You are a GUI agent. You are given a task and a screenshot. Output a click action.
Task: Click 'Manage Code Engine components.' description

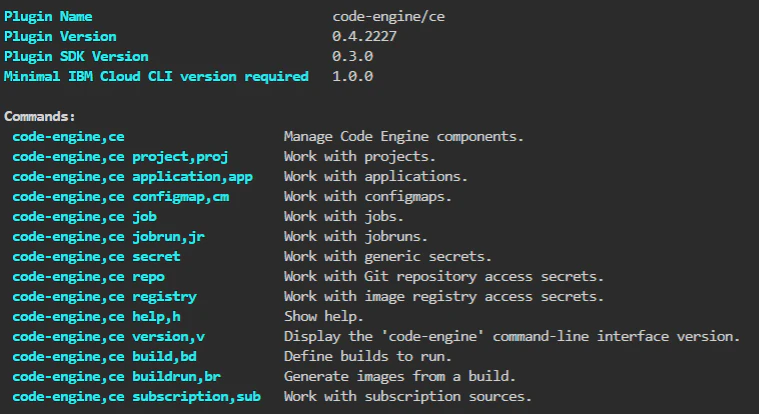point(404,137)
